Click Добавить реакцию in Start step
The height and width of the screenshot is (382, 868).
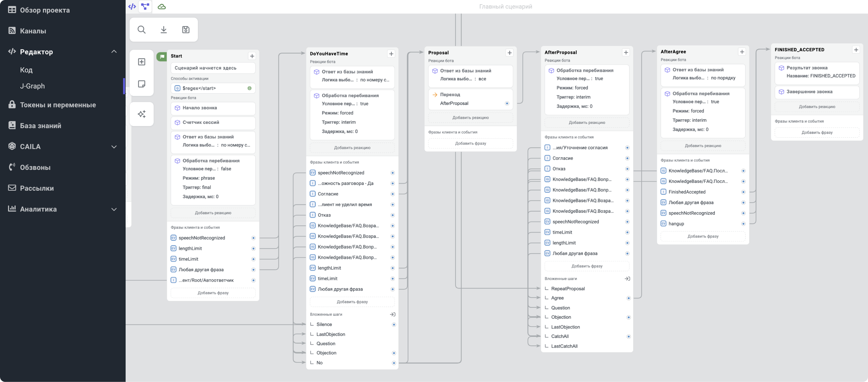tap(213, 213)
